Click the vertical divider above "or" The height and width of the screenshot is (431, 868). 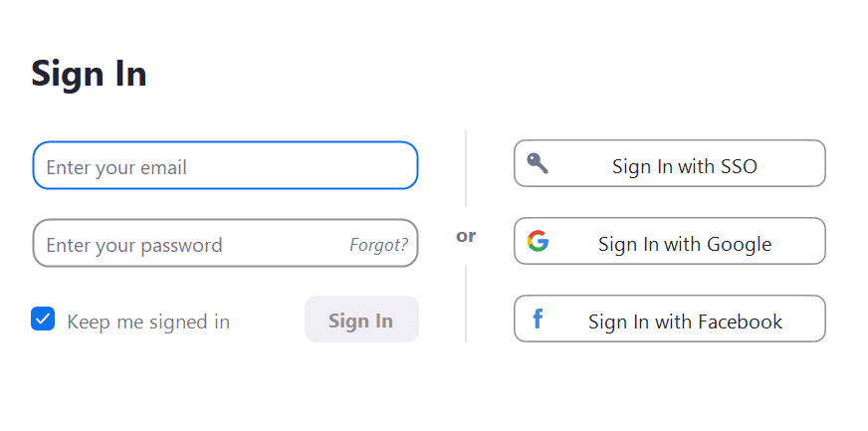tap(466, 169)
